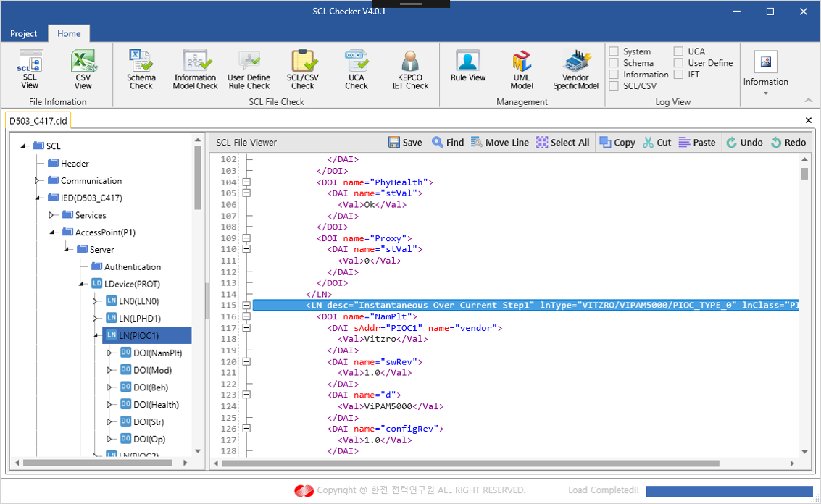Select the D503_C417.cid file tab

point(38,121)
